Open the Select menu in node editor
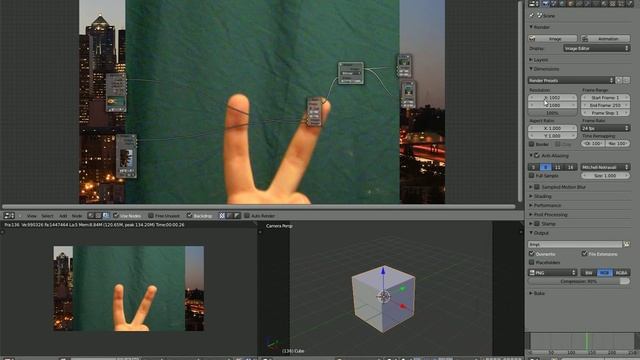 [x=47, y=216]
